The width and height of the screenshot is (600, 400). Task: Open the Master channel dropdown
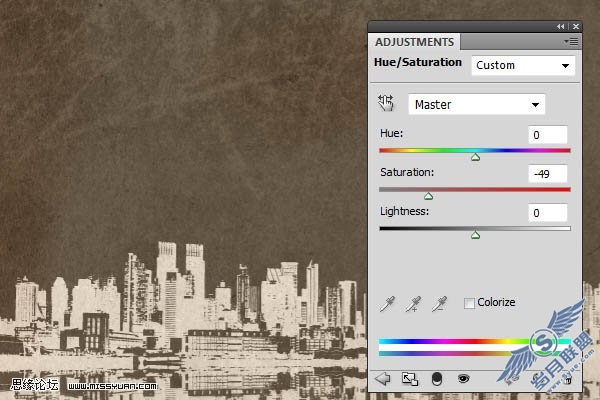[x=477, y=104]
